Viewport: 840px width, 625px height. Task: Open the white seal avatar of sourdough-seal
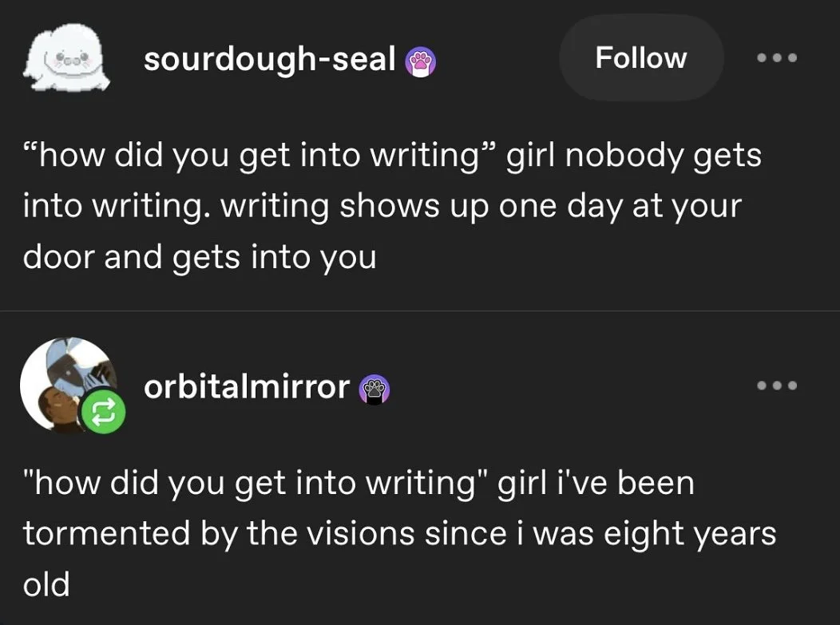pos(66,57)
